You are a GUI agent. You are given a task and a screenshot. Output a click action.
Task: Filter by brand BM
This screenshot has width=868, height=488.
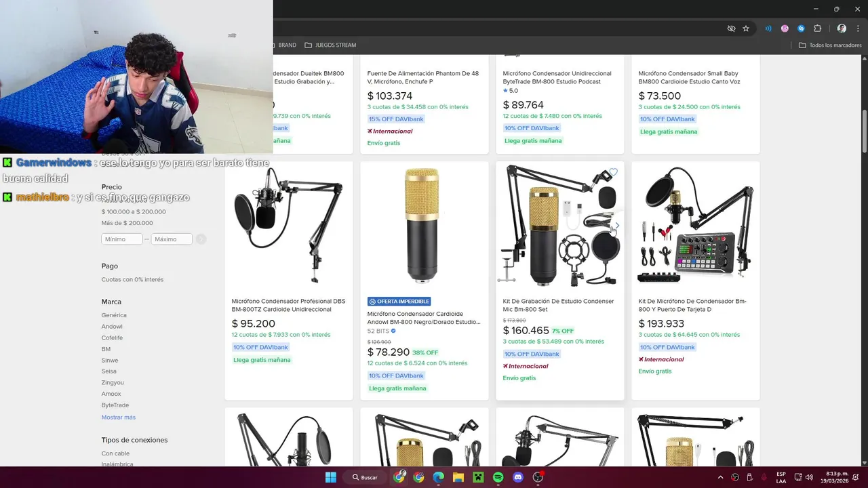tap(106, 349)
